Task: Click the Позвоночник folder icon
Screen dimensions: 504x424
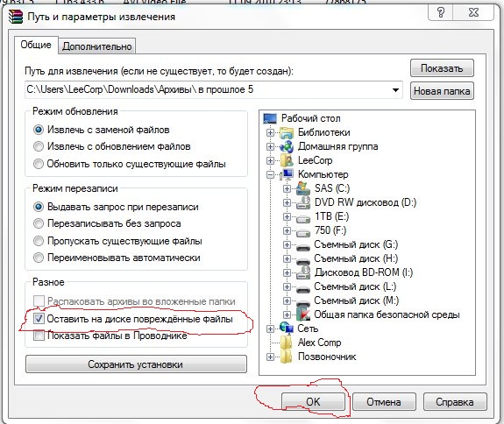Action: 286,357
